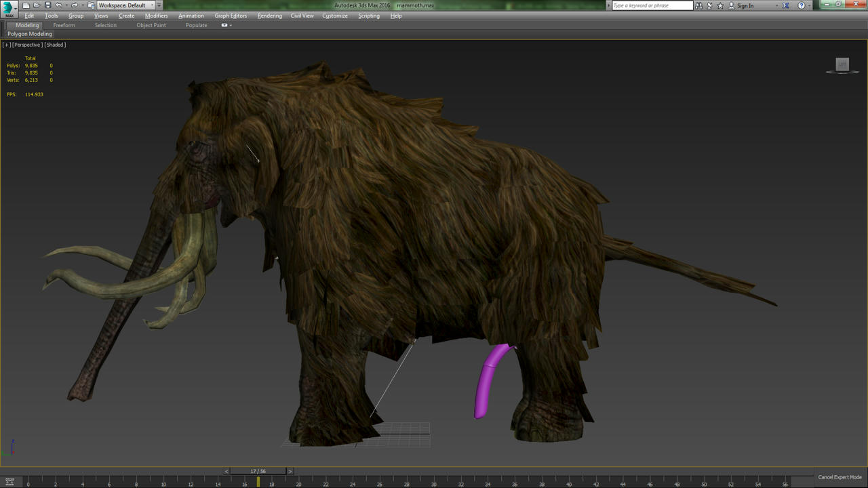868x488 pixels.
Task: Open the Modifiers menu
Action: click(x=157, y=16)
